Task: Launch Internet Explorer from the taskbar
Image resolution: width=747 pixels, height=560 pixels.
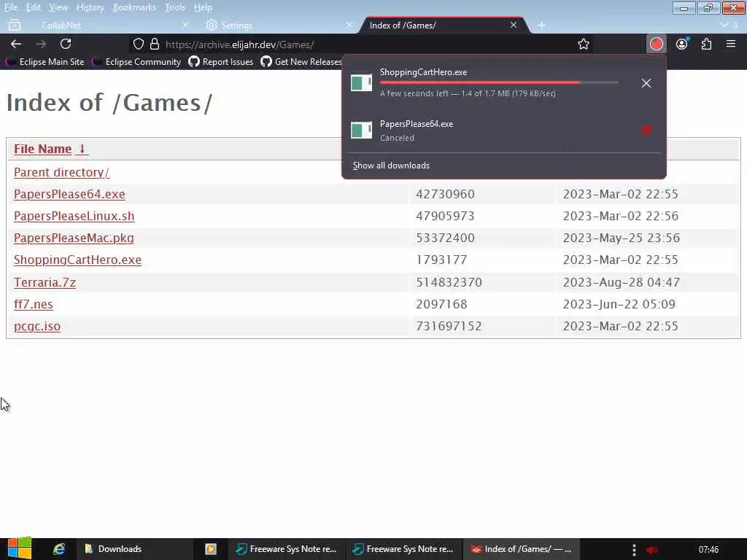Action: [59, 549]
